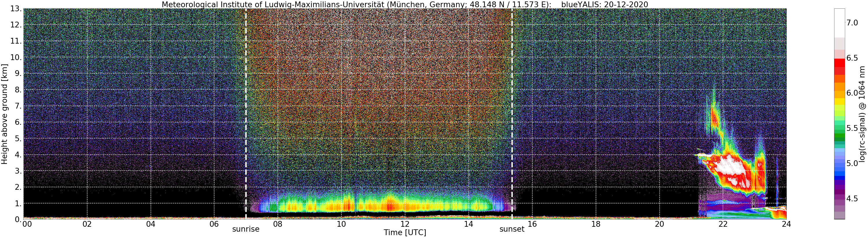868x238 pixels.
Task: Click the y-axis tick label '7.'
Action: coord(18,106)
